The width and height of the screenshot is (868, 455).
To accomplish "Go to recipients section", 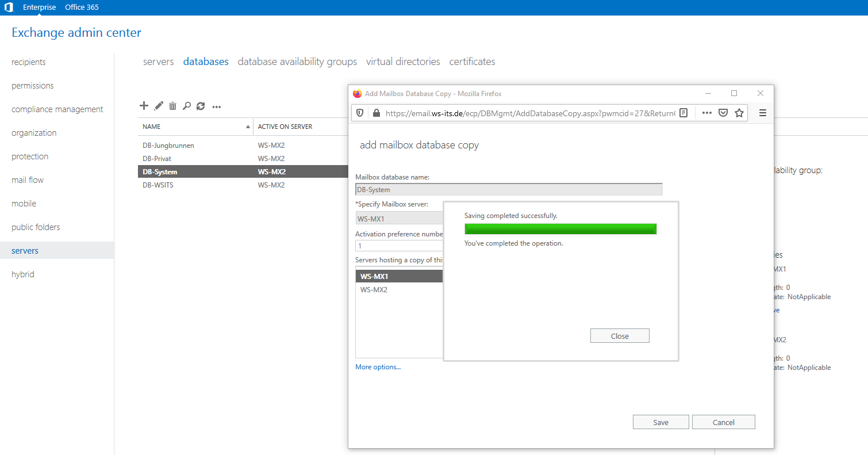I will (x=29, y=62).
